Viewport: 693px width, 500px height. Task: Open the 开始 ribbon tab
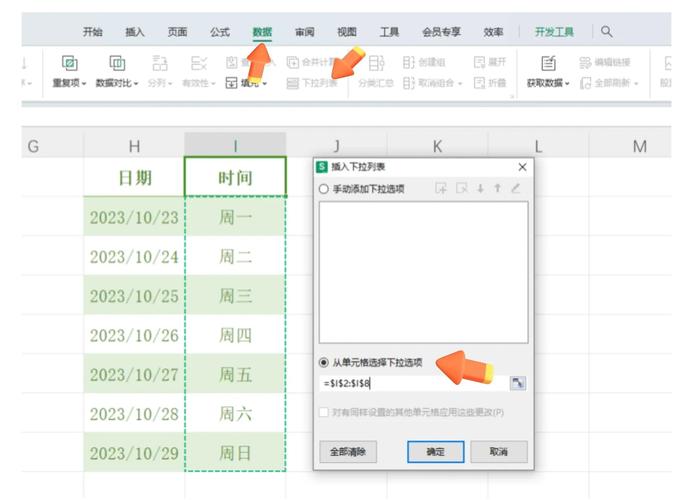coord(93,32)
